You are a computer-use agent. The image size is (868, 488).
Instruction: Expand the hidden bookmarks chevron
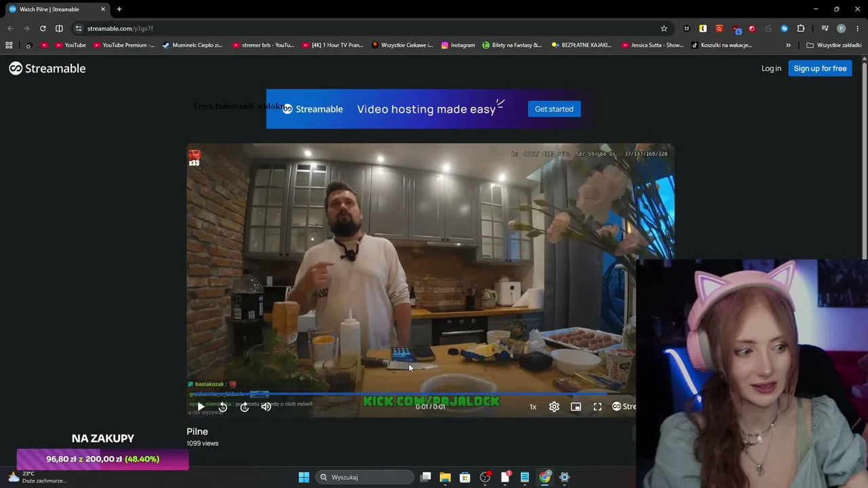(788, 45)
